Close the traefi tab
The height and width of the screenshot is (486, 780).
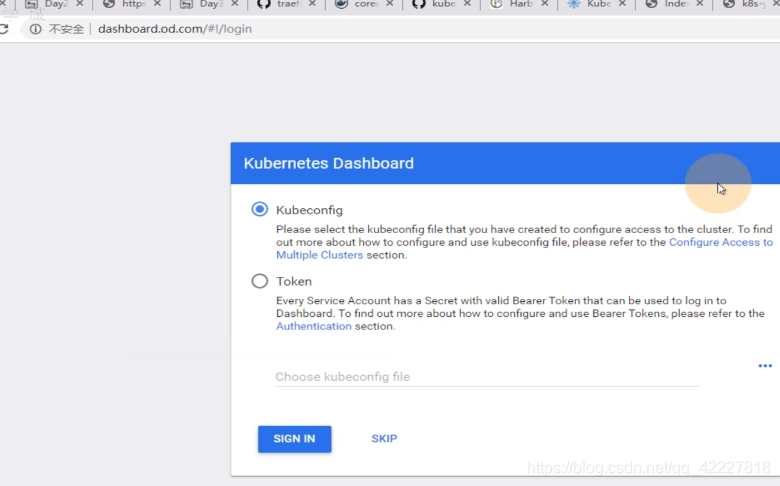coord(312,3)
